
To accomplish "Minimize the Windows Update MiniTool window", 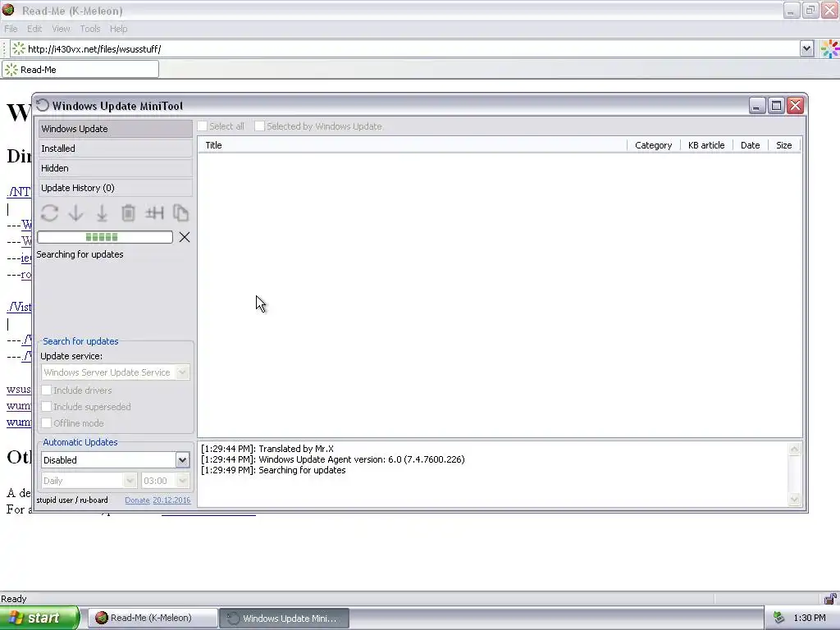I will coord(756,106).
